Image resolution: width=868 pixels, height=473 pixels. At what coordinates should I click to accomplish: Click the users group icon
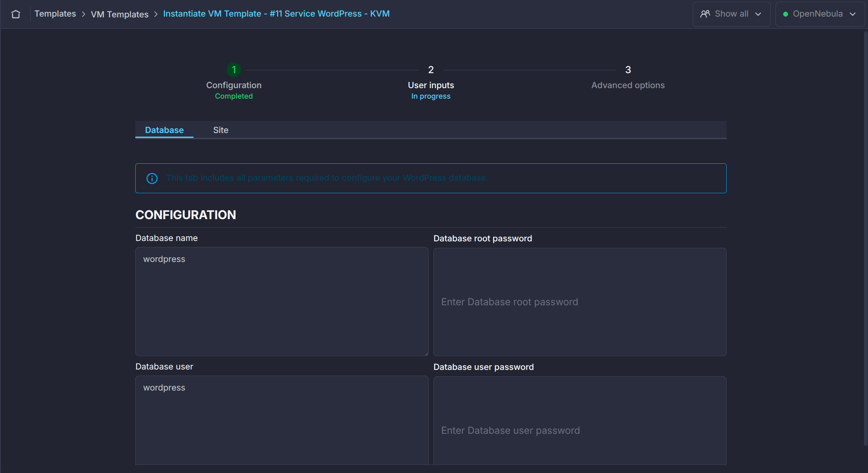click(705, 14)
